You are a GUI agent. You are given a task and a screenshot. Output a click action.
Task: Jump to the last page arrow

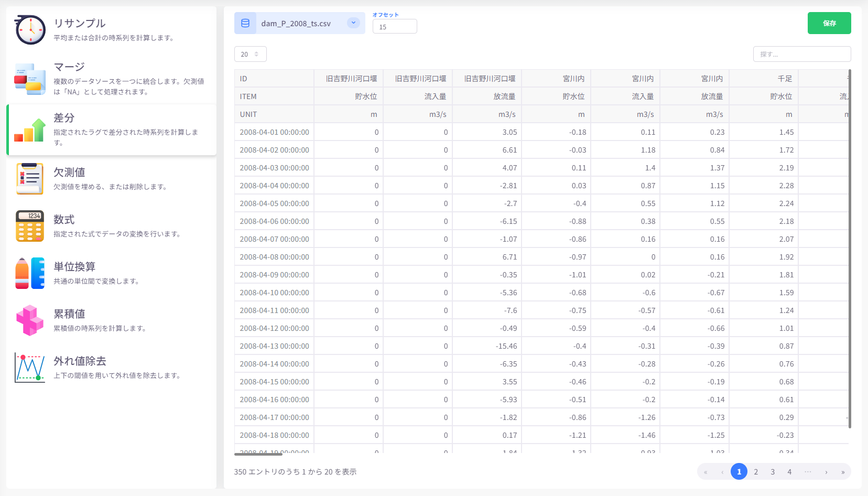[x=843, y=472]
